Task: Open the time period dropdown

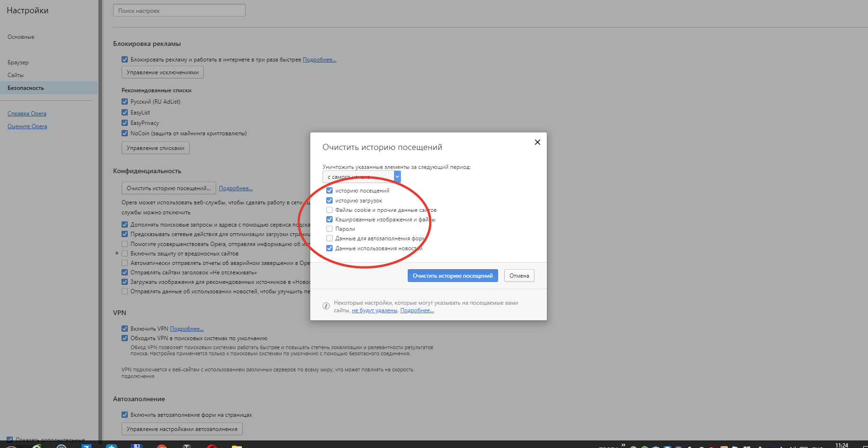Action: pyautogui.click(x=361, y=177)
